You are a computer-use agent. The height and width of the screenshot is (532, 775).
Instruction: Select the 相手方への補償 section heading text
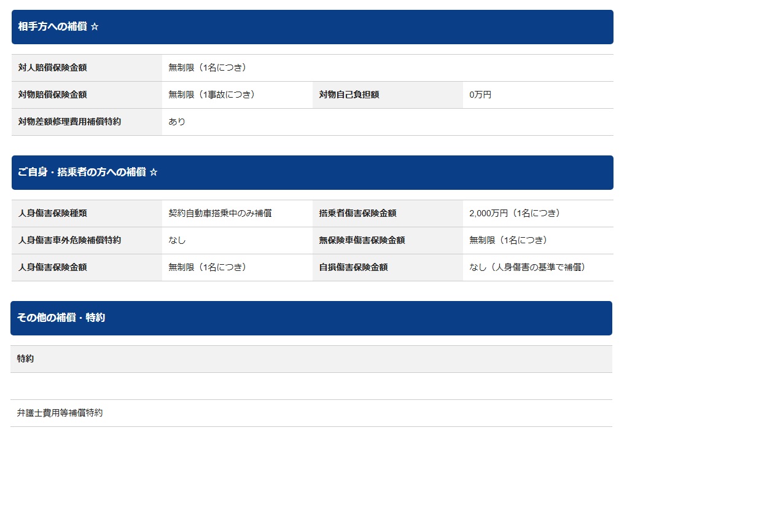click(52, 27)
